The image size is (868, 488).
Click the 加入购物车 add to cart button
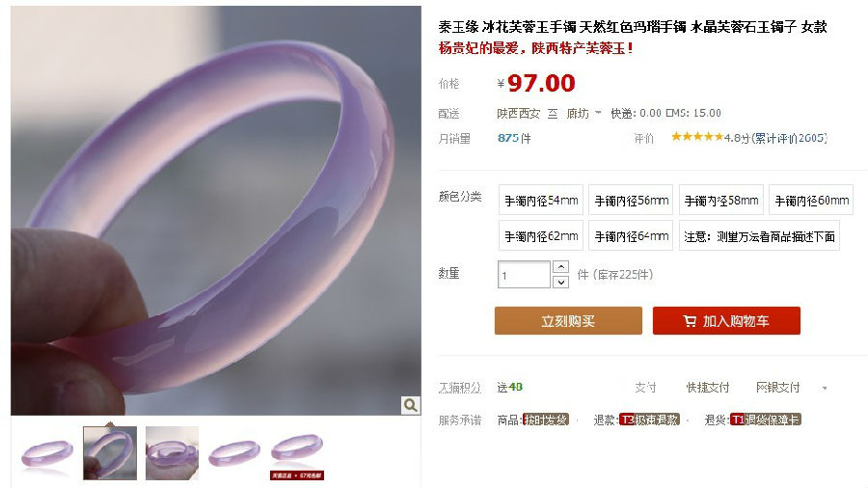[726, 321]
